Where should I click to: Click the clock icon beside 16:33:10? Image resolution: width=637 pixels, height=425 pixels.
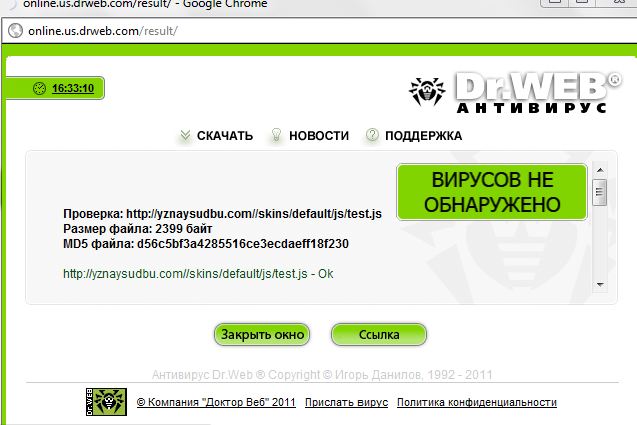coord(39,88)
